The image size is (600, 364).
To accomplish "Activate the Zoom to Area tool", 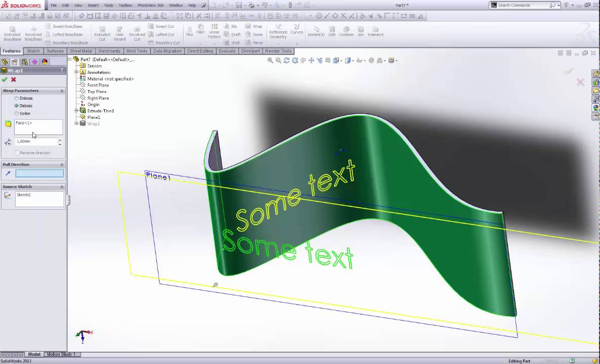I will point(278,60).
